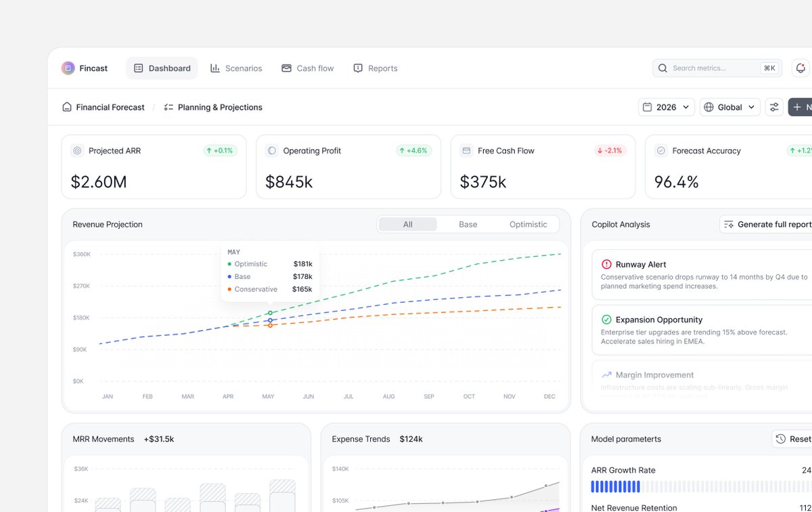Click the Reset history icon
Viewport: 812px width, 512px height.
pos(781,439)
